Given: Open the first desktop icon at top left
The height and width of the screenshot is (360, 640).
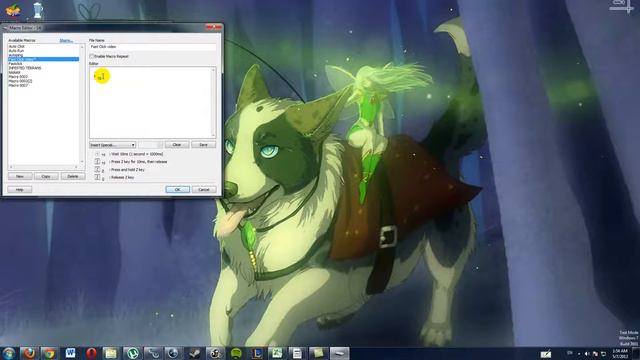Looking at the screenshot, I should pos(13,11).
